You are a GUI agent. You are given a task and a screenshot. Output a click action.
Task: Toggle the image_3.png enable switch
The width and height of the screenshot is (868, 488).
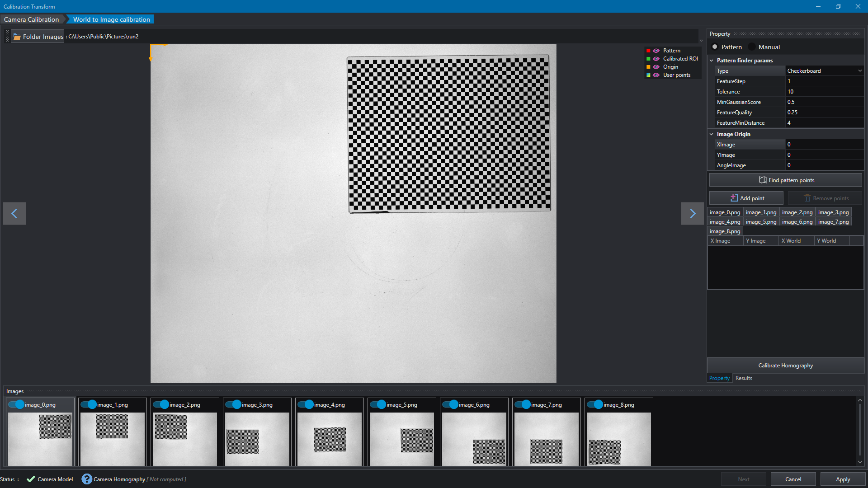tap(233, 404)
